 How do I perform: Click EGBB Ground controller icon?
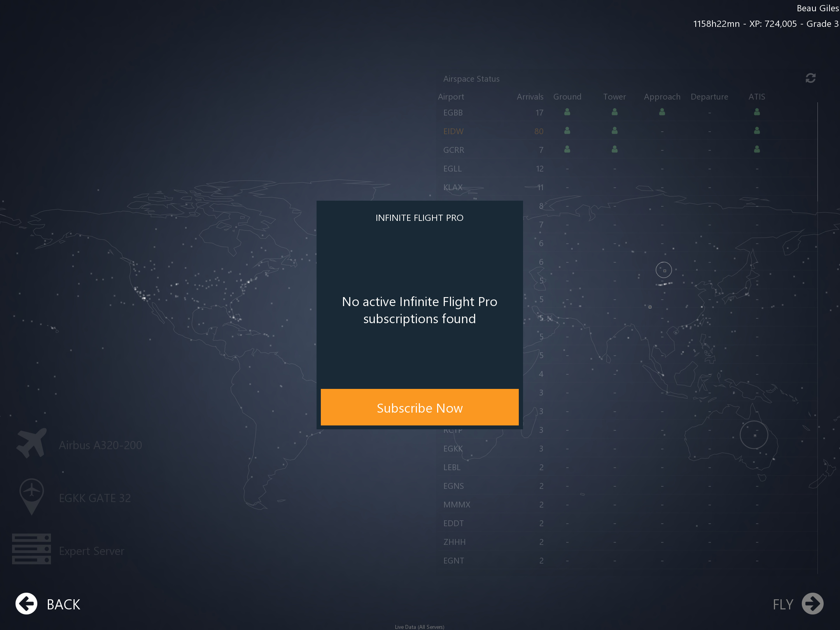click(567, 112)
